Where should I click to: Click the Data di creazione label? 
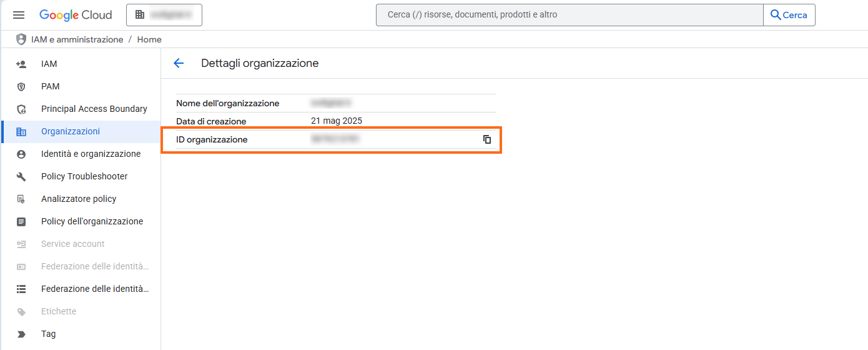tap(211, 121)
